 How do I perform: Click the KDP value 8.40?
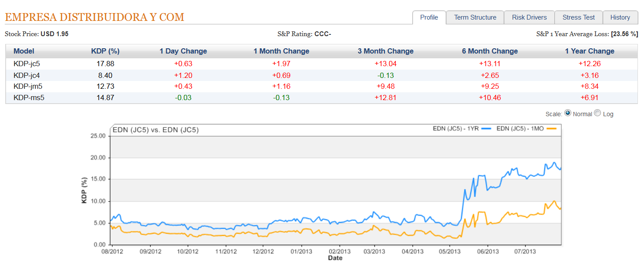[x=105, y=75]
